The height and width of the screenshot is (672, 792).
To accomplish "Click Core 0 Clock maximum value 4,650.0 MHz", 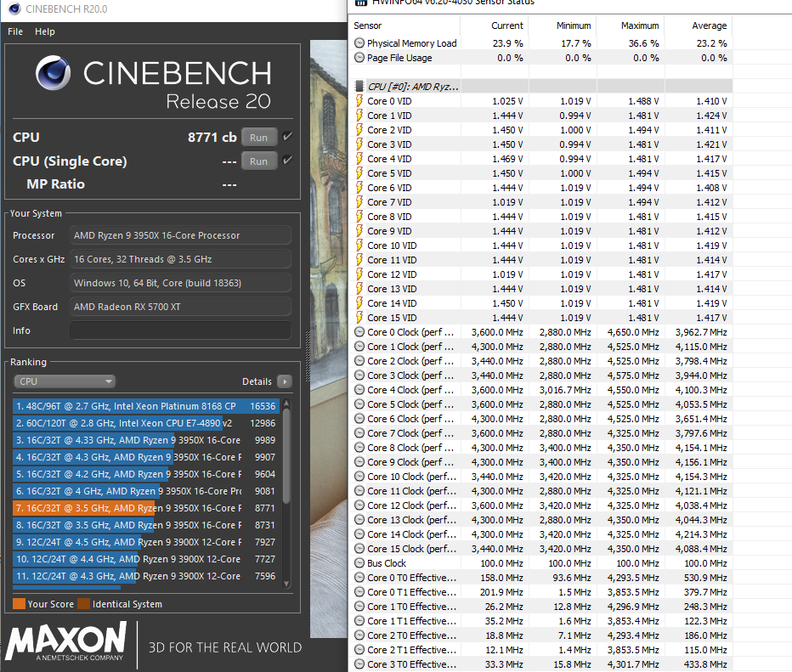I will pos(633,332).
